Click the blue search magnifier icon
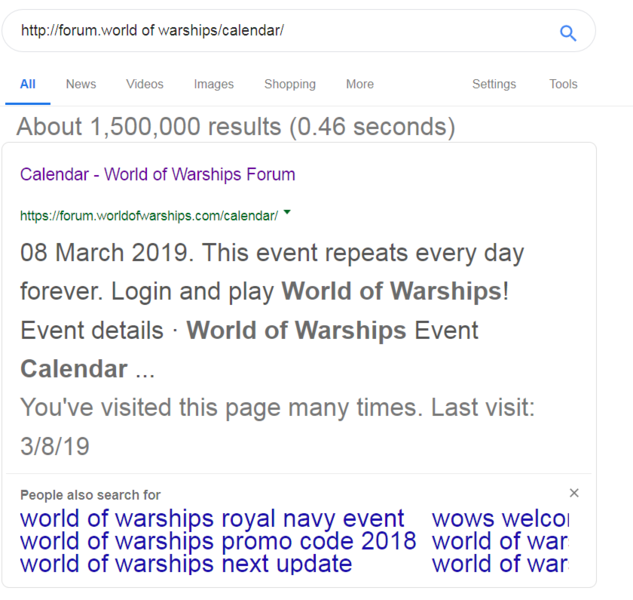 tap(567, 33)
